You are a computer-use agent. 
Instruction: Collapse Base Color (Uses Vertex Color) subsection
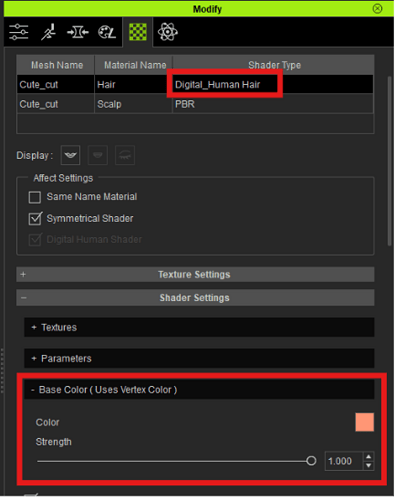[x=199, y=390]
